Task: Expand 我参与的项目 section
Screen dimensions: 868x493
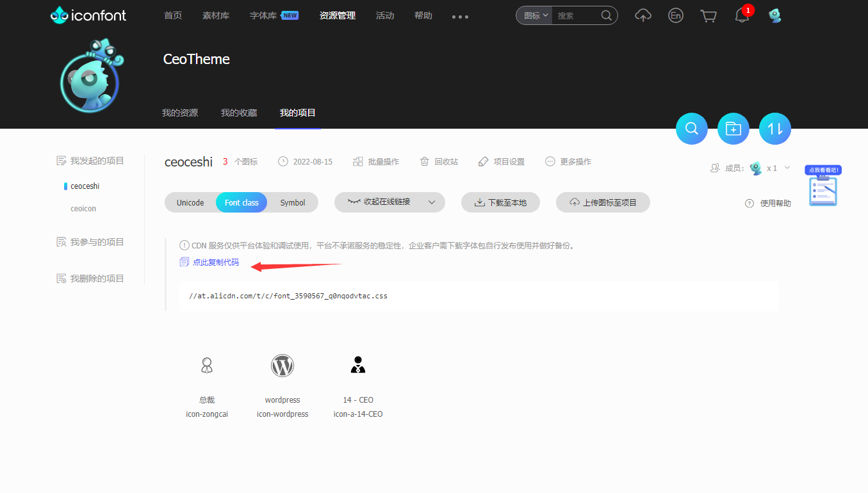Action: (x=90, y=242)
